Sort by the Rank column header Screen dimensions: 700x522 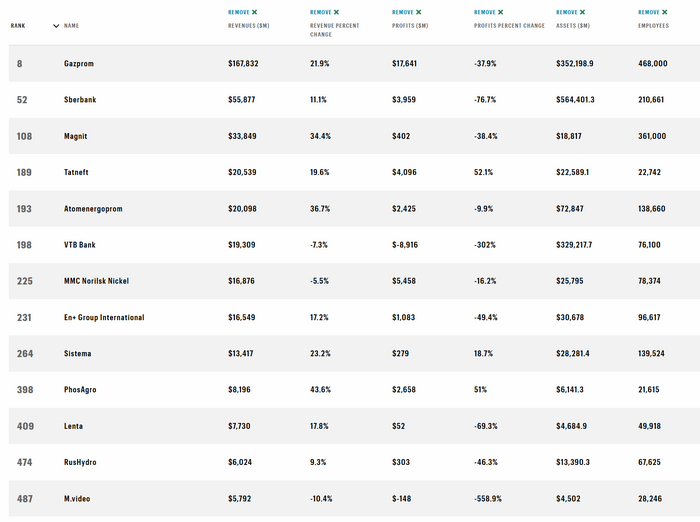click(19, 26)
